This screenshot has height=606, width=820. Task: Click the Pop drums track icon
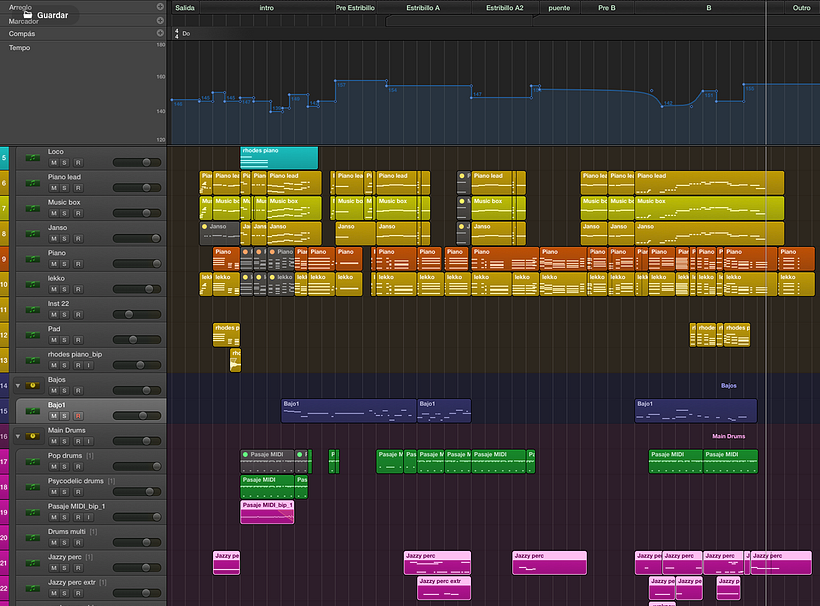33,462
